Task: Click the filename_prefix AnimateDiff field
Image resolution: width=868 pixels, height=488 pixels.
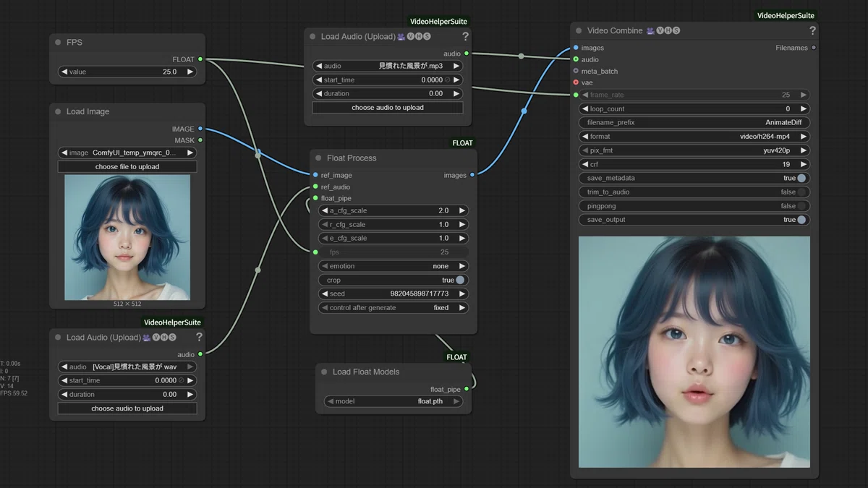Action: [694, 123]
